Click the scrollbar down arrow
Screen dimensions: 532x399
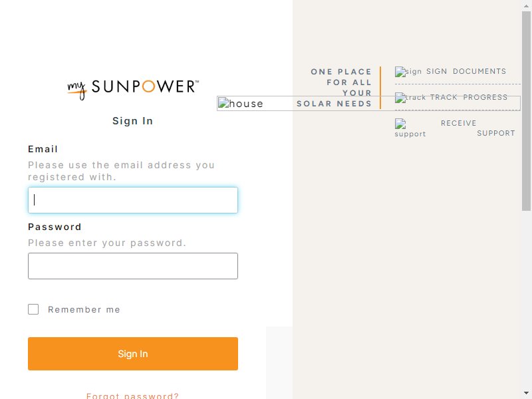[526, 394]
